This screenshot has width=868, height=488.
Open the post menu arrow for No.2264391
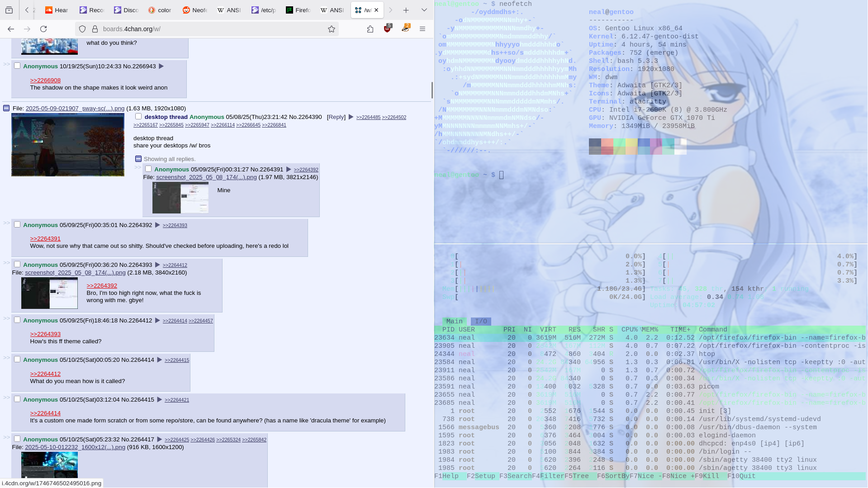tap(289, 170)
